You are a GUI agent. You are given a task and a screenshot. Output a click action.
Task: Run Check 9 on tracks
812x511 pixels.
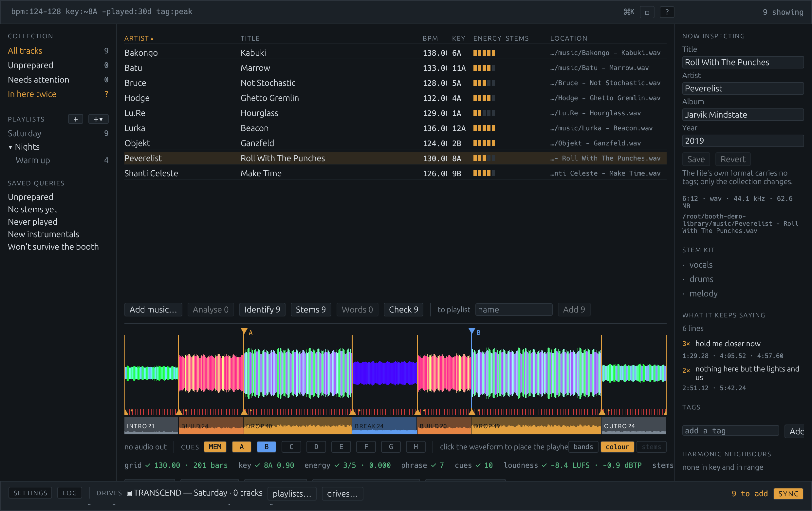point(403,309)
